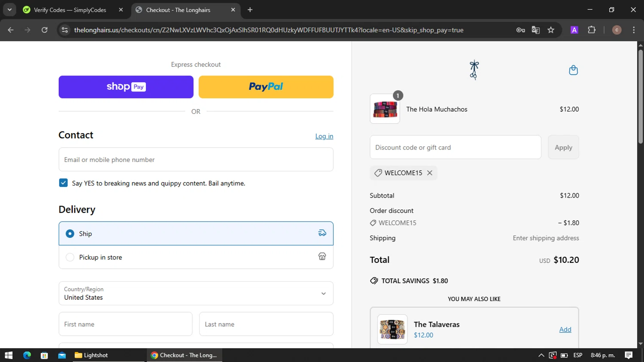Select the Ship delivery option
Viewport: 644px width, 362px height.
[x=196, y=234]
